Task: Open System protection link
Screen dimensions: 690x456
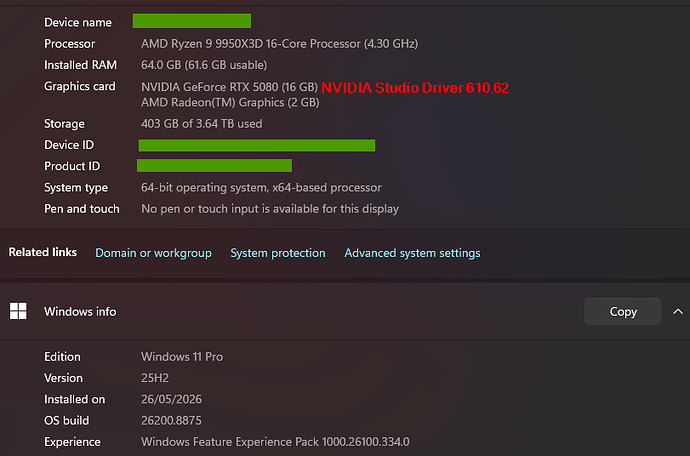Action: pos(278,253)
